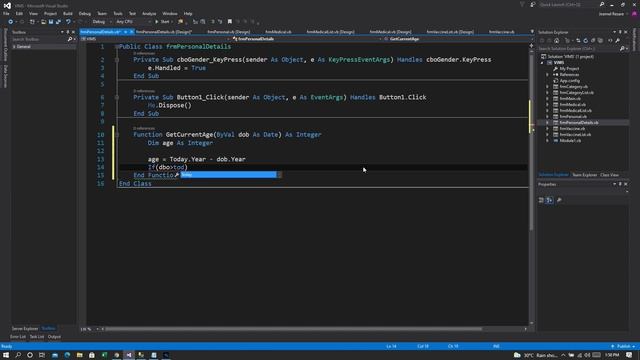Switch to frmPersonalDetails.vb [Design] tab
The width and height of the screenshot is (640, 360).
click(164, 31)
